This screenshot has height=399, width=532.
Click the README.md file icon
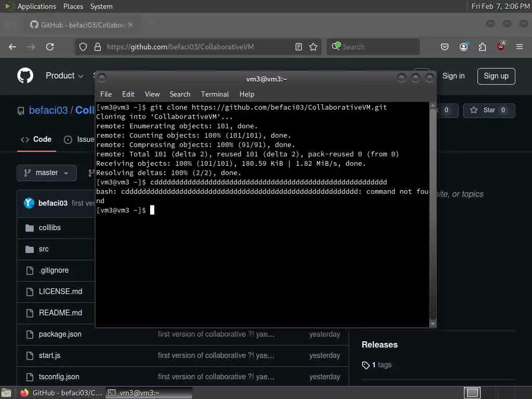click(30, 313)
